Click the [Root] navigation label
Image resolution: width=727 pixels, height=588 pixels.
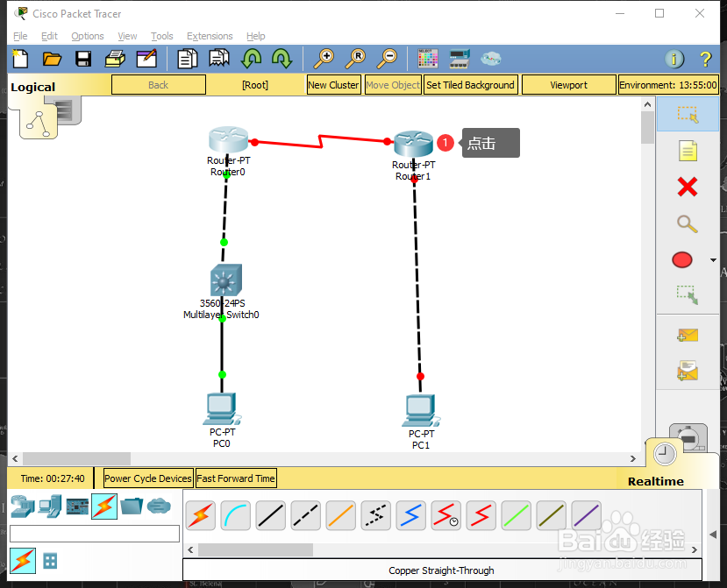tap(255, 85)
